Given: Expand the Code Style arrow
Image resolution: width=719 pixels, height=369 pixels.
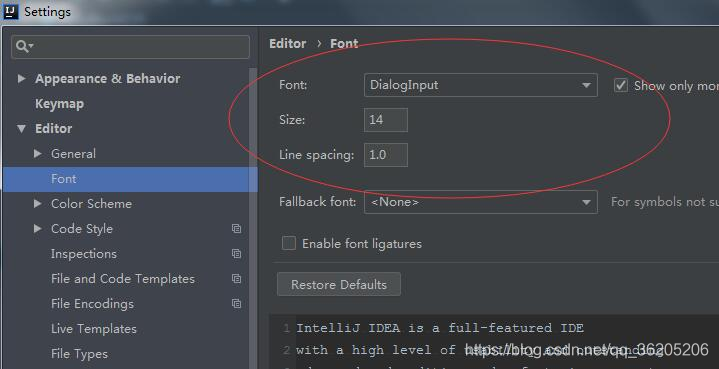Looking at the screenshot, I should point(38,228).
